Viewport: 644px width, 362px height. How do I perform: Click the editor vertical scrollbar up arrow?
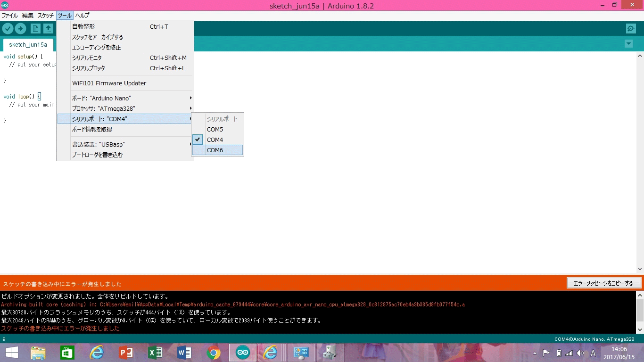point(640,55)
